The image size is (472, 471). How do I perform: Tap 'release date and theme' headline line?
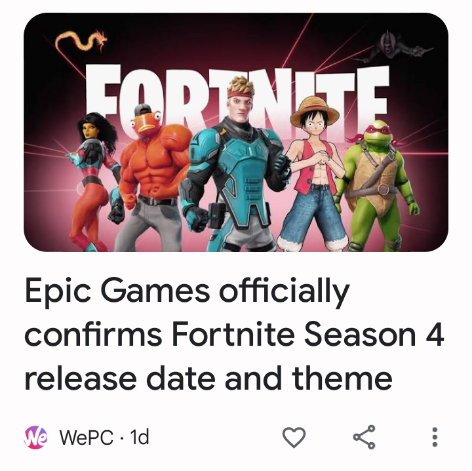[x=208, y=378]
